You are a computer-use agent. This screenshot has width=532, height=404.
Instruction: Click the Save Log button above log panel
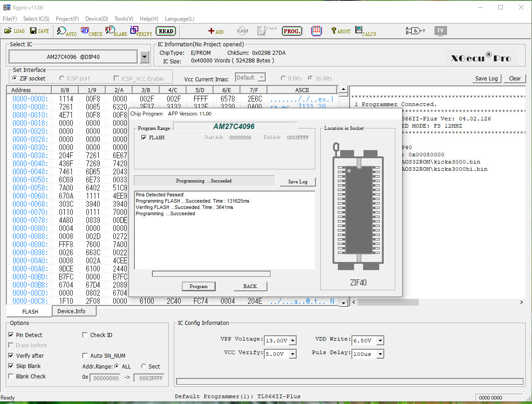pyautogui.click(x=486, y=78)
